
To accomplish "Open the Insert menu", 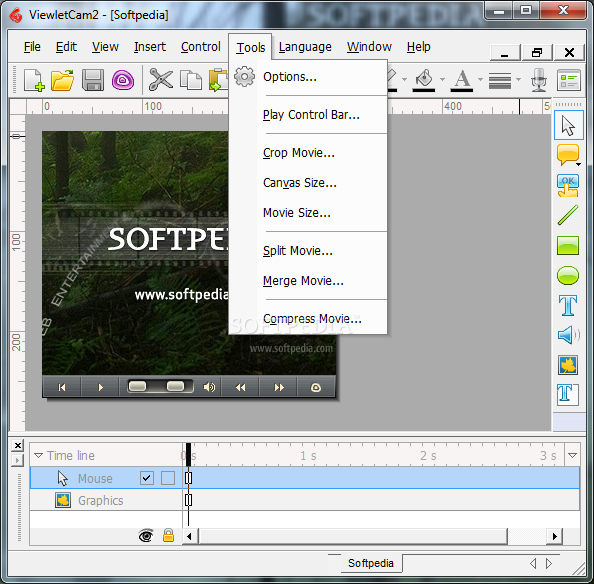I will (150, 47).
